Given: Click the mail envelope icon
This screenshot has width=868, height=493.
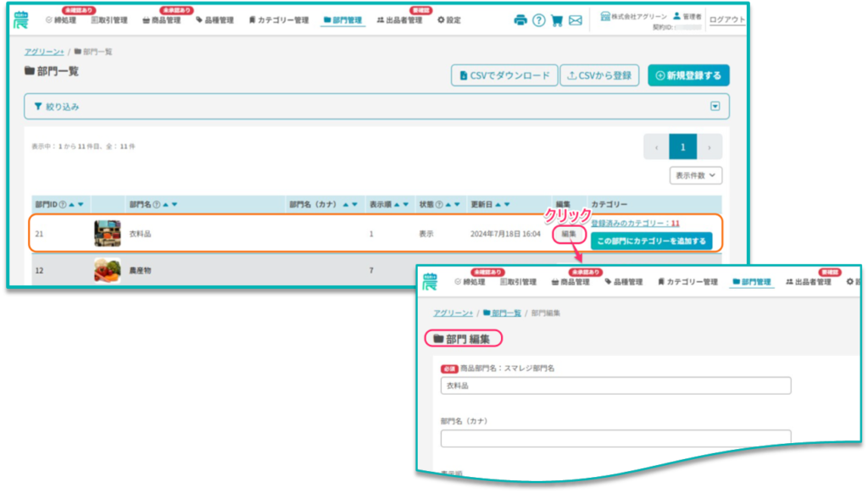Looking at the screenshot, I should click(x=576, y=20).
